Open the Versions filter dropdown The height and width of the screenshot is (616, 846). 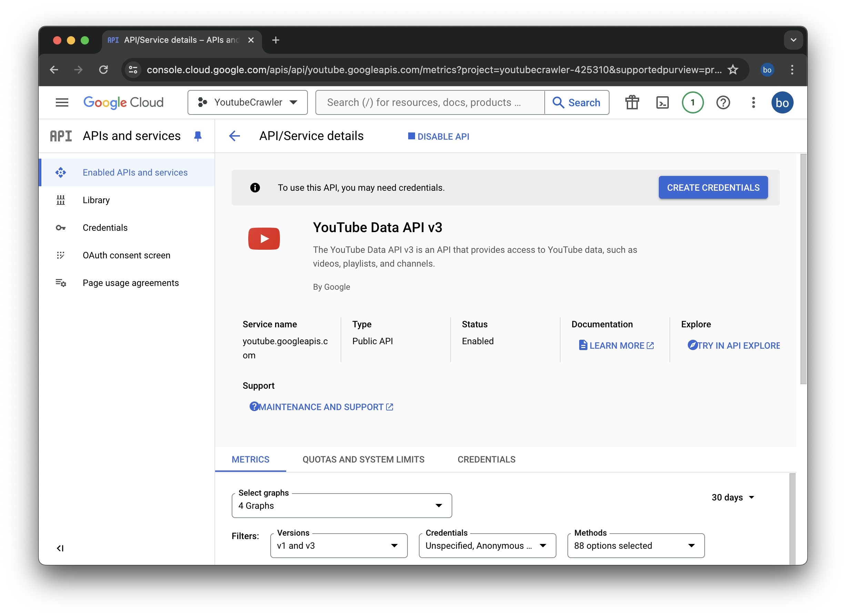[x=338, y=546]
